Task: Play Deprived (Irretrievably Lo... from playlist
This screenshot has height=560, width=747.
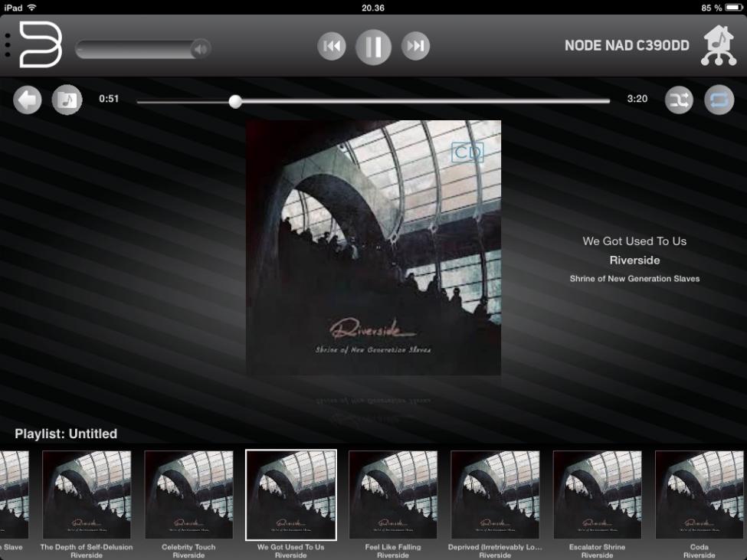Action: coord(495,504)
